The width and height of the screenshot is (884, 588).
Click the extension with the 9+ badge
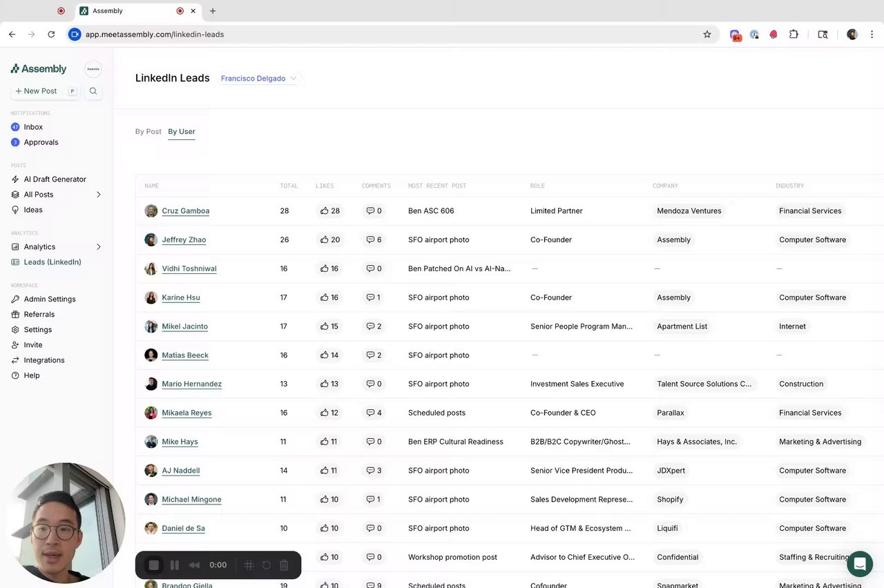pyautogui.click(x=736, y=35)
